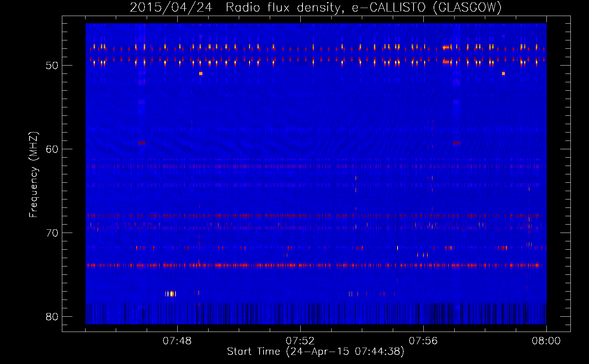Viewport: 589px width, 364px height.
Task: Click the 07:56 time tick label
Action: tap(423, 341)
